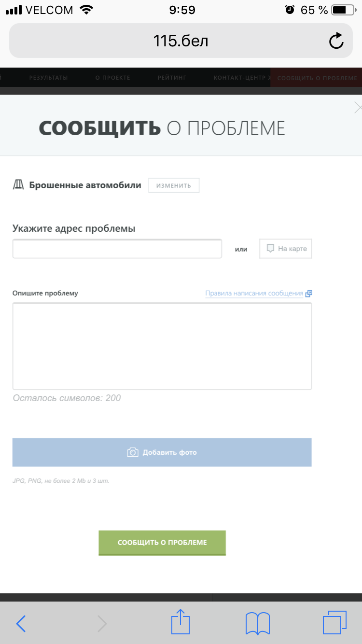
Task: Open the РЕЙТИНГ section
Action: click(x=172, y=78)
